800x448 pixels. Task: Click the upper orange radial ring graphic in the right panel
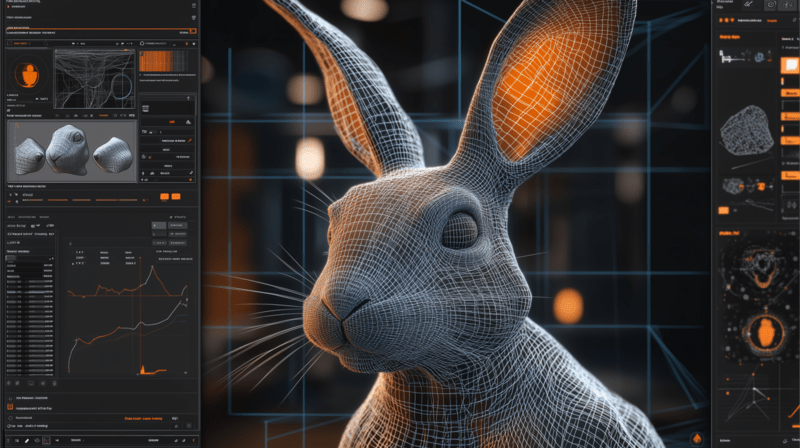(762, 267)
